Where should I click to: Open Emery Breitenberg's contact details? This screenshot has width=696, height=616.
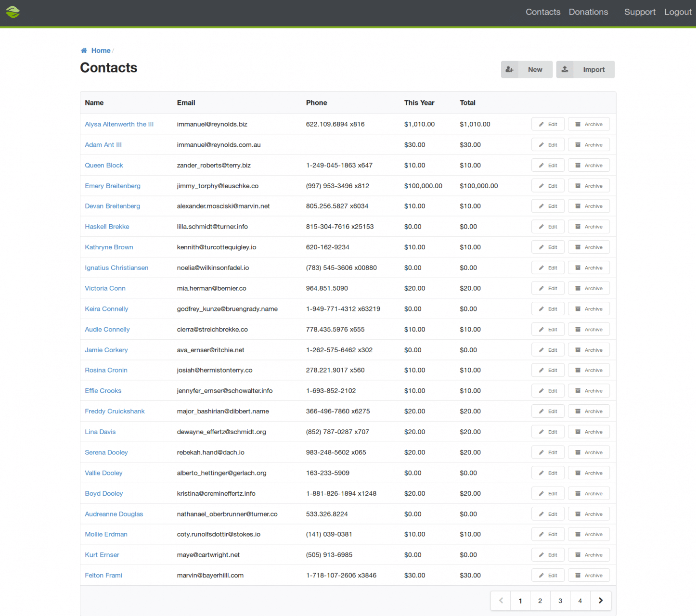click(x=113, y=186)
